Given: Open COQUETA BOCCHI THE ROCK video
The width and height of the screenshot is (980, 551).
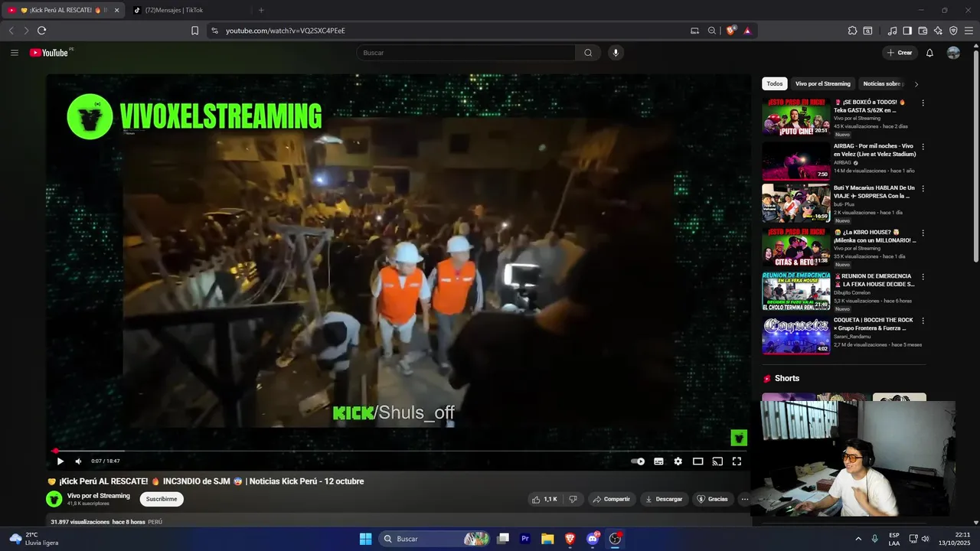Looking at the screenshot, I should tap(796, 335).
